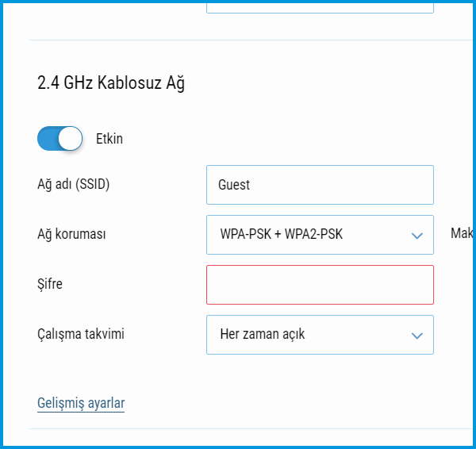Viewport: 476px width, 449px height.
Task: Open the Çalışma takvimi schedule dropdown
Action: tap(320, 335)
